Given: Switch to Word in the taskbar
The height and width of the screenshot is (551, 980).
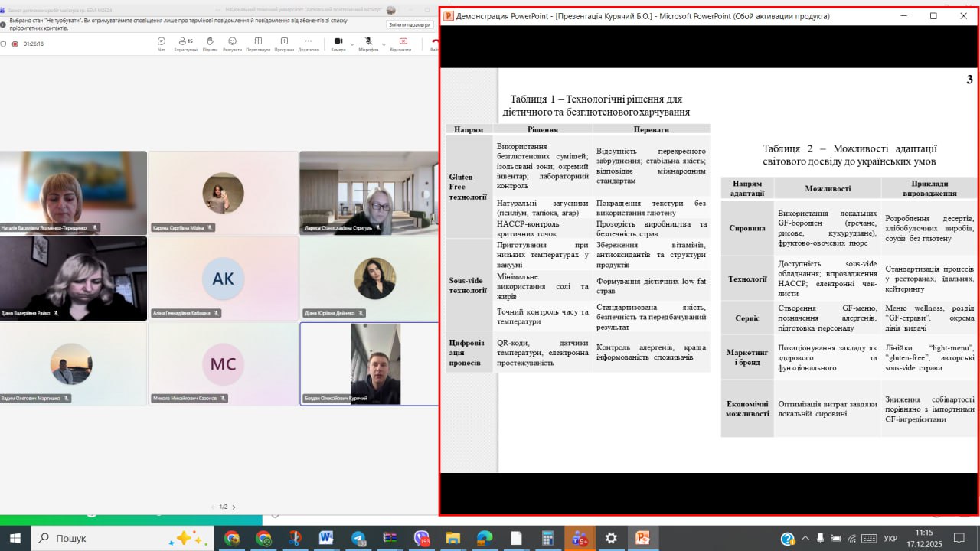Looking at the screenshot, I should (326, 538).
